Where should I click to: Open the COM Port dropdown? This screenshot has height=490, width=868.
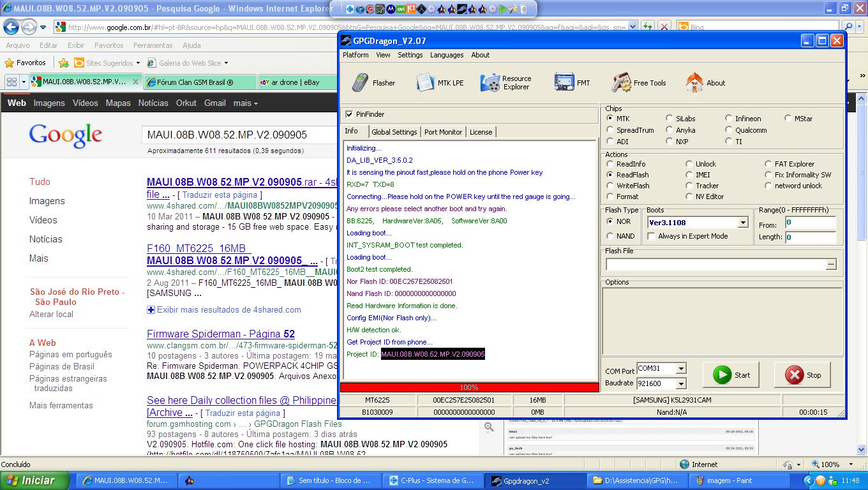click(681, 369)
